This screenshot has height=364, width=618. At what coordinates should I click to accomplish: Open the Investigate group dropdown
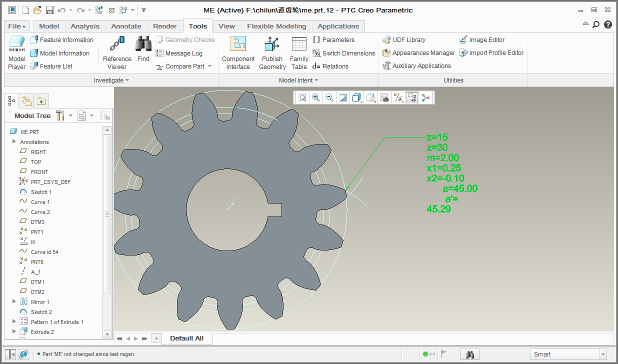point(111,80)
